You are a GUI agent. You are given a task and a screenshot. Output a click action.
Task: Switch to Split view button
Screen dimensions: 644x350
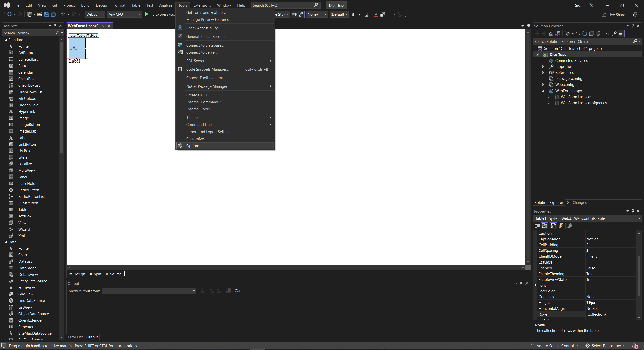[x=96, y=274]
